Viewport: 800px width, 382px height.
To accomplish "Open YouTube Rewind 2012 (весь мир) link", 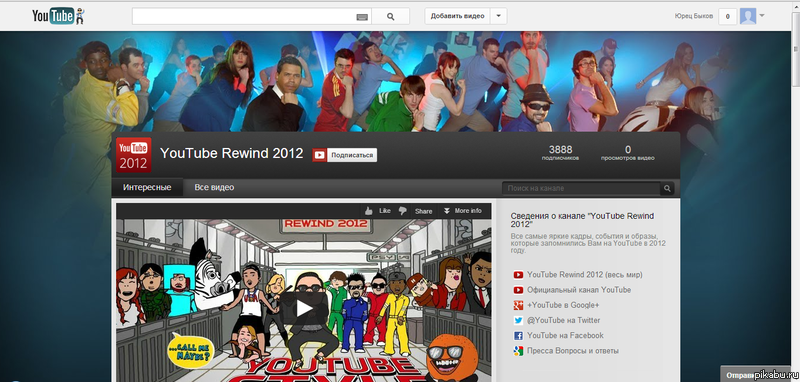I will tap(585, 274).
